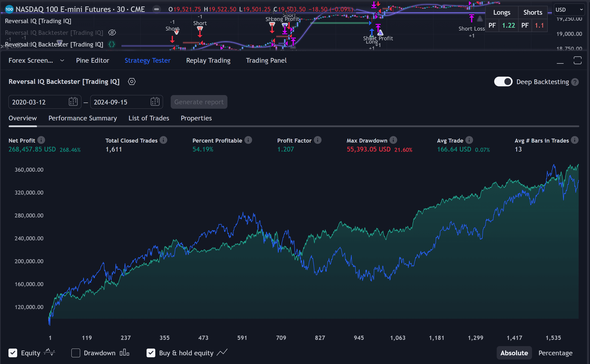Select the Strategy Tester tab
This screenshot has height=364, width=590.
pyautogui.click(x=148, y=60)
